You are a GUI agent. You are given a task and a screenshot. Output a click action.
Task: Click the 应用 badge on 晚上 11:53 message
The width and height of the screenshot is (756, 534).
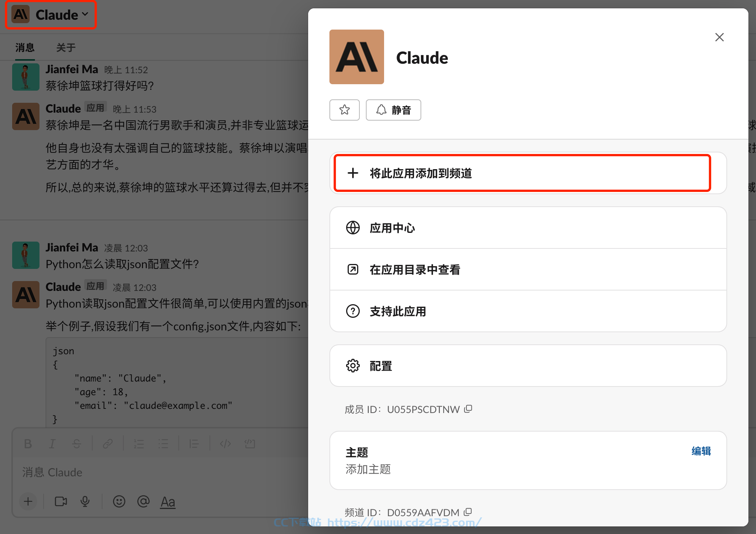coord(95,108)
